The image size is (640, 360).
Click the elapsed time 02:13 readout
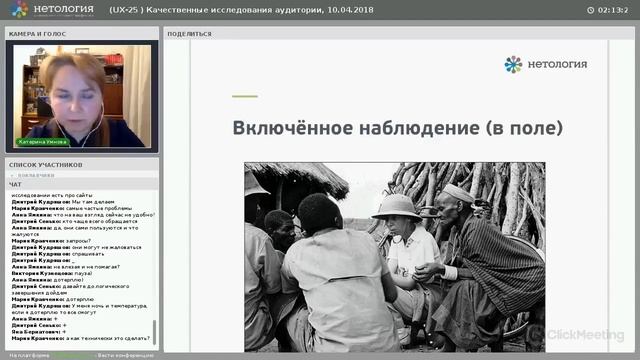point(613,10)
